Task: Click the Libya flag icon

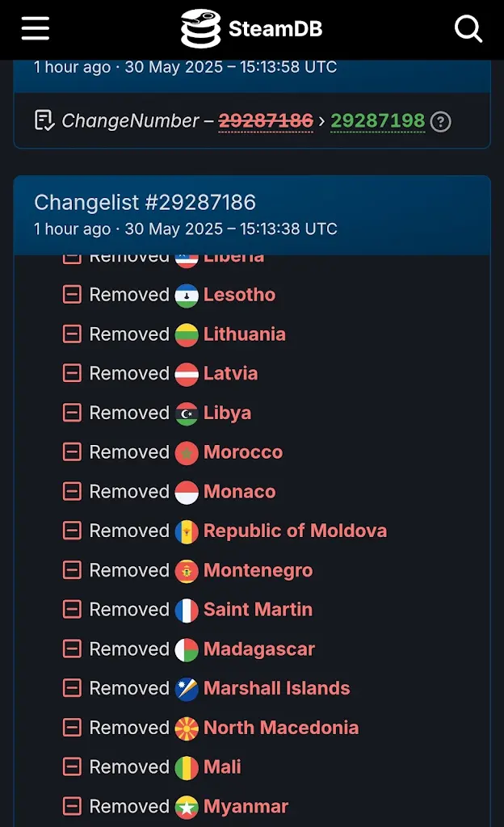Action: click(187, 413)
